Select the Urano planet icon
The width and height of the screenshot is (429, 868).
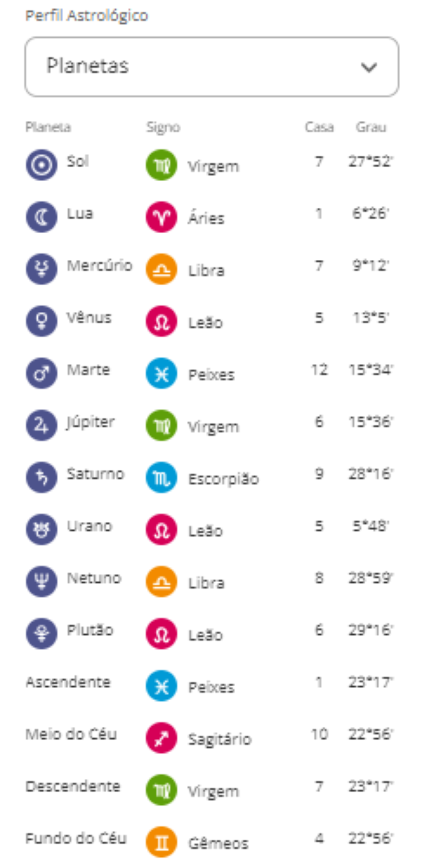point(42,529)
